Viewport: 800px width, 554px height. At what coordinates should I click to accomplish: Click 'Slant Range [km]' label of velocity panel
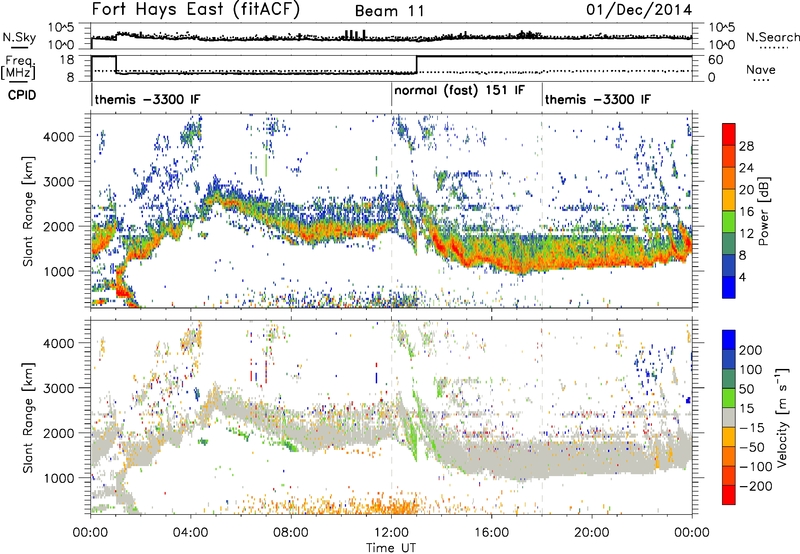pyautogui.click(x=28, y=418)
